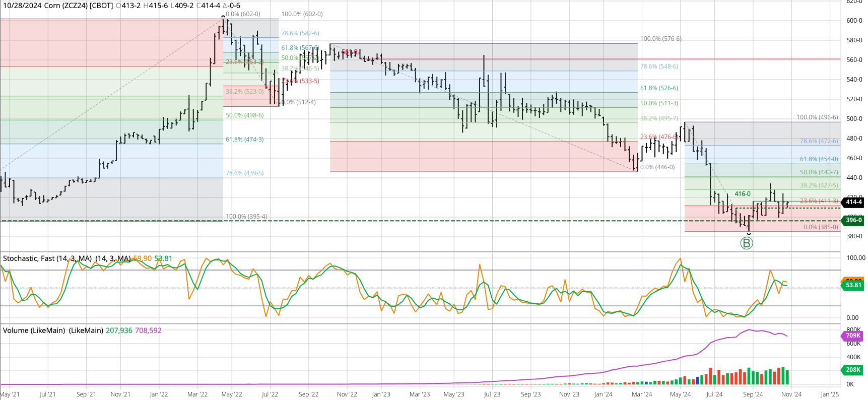This screenshot has width=868, height=400.
Task: Select the green 53.81 stochastic value tag
Action: pos(853,285)
